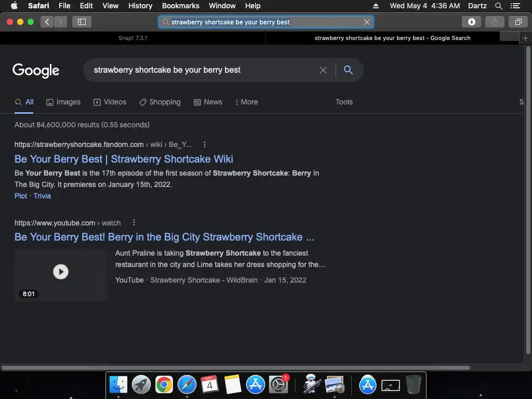This screenshot has height=399, width=532.
Task: Open Spotlight search in menu bar
Action: pyautogui.click(x=498, y=6)
